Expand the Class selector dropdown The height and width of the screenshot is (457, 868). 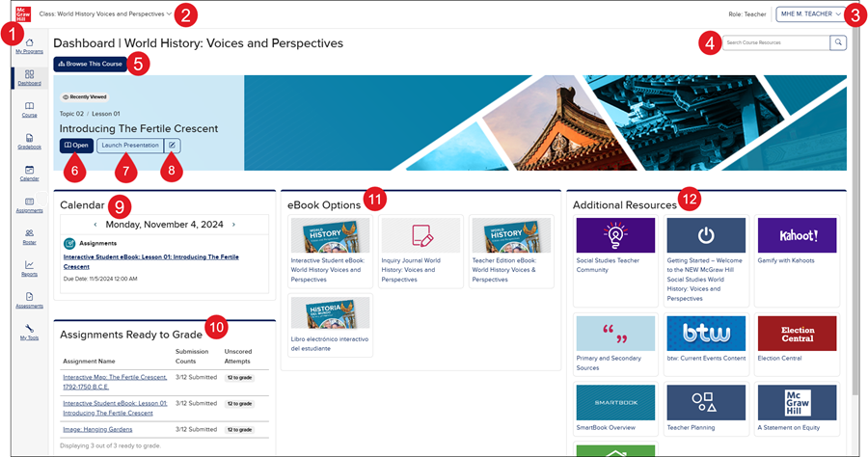pyautogui.click(x=106, y=14)
